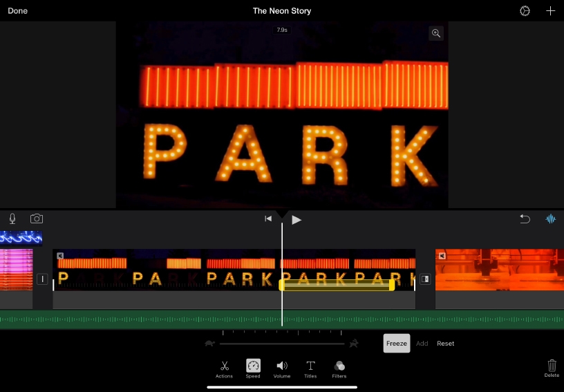
Task: Toggle mute icon on the PARK clip
Action: coord(60,256)
